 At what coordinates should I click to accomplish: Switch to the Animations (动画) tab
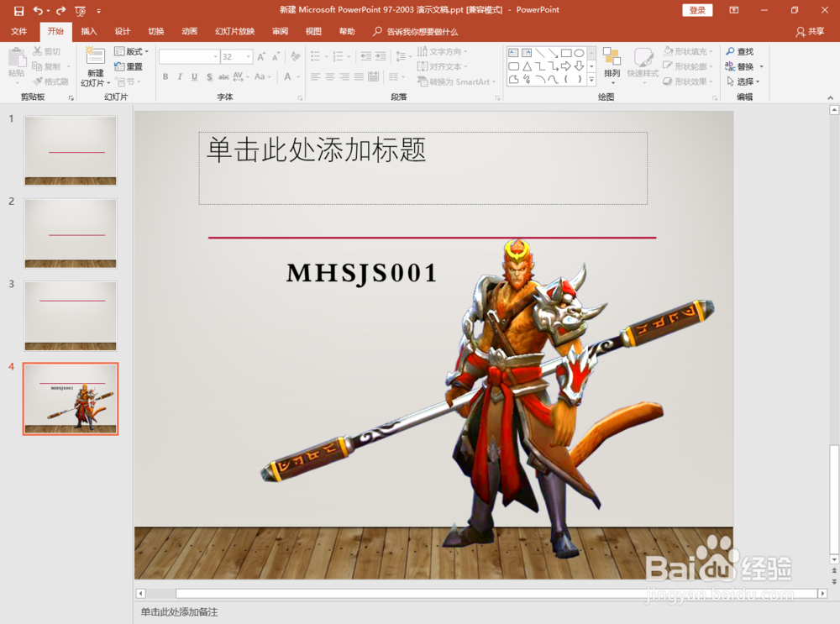tap(190, 31)
